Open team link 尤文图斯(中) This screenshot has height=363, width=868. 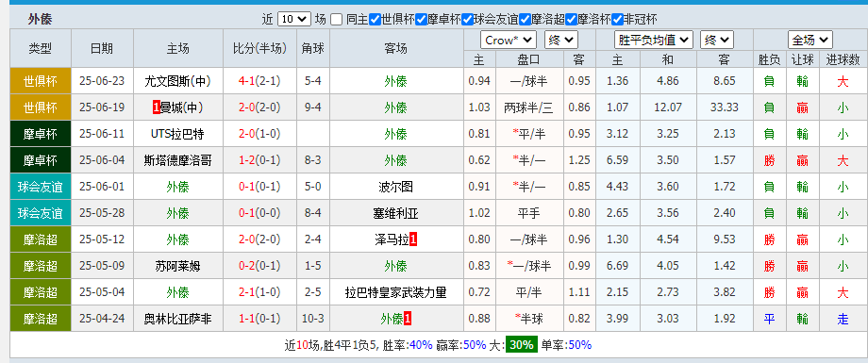177,81
